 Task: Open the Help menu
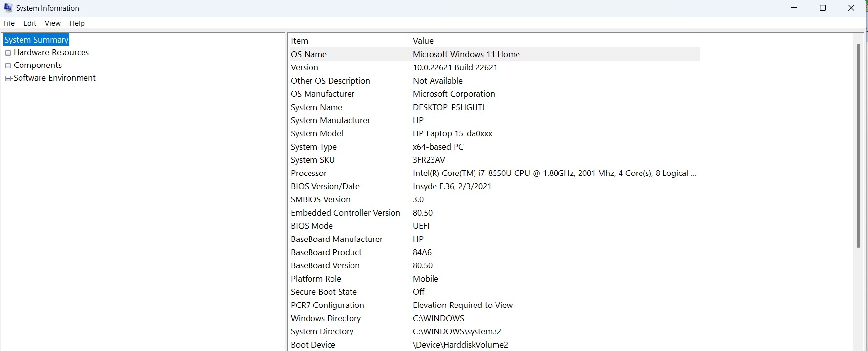pos(77,23)
